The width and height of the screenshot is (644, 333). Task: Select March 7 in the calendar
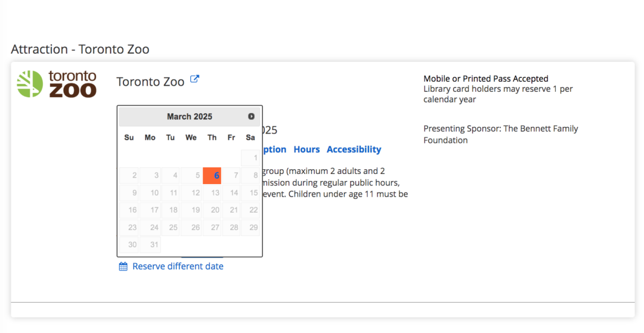coord(231,176)
